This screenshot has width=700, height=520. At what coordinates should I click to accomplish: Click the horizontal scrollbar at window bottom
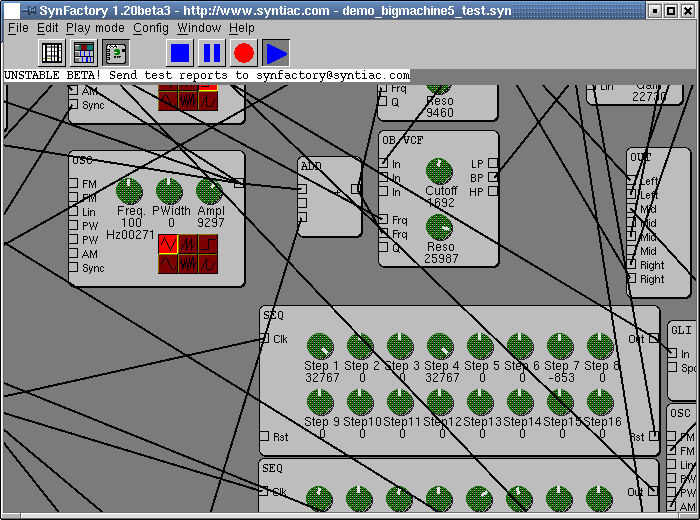pyautogui.click(x=350, y=516)
